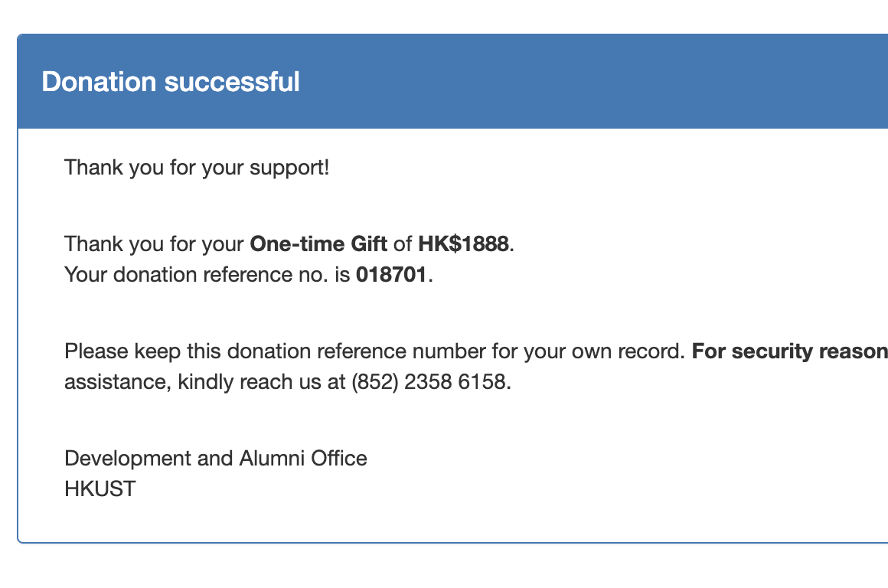Click an empty area of the blue header bar

pyautogui.click(x=595, y=82)
